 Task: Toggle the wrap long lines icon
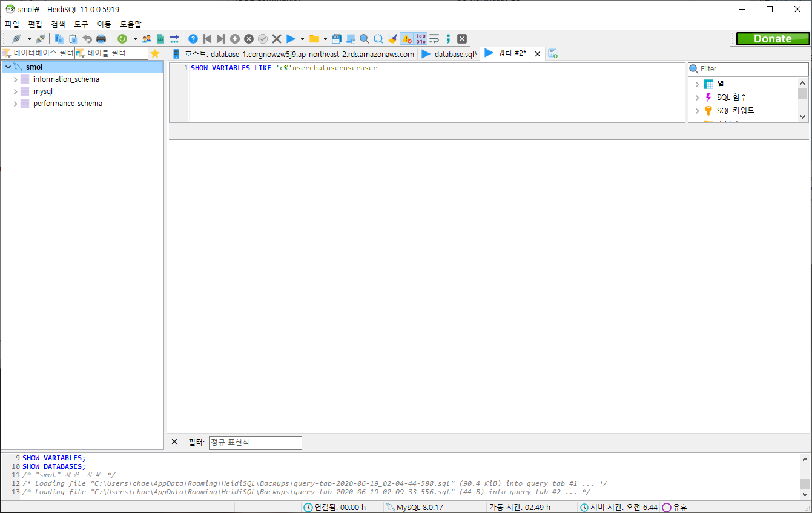434,39
